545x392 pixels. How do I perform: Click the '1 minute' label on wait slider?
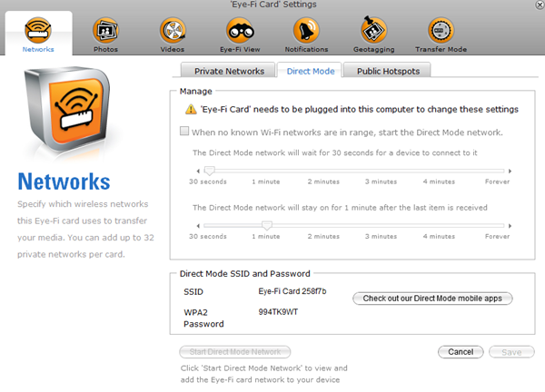pyautogui.click(x=266, y=181)
